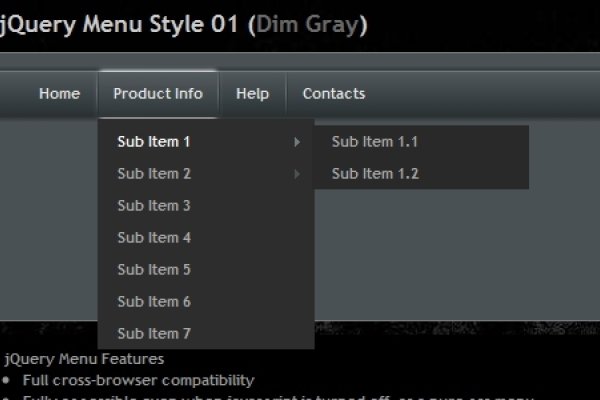Screen dimensions: 600x400
Task: Click Sub Item 3 in the dropdown
Action: (x=154, y=206)
